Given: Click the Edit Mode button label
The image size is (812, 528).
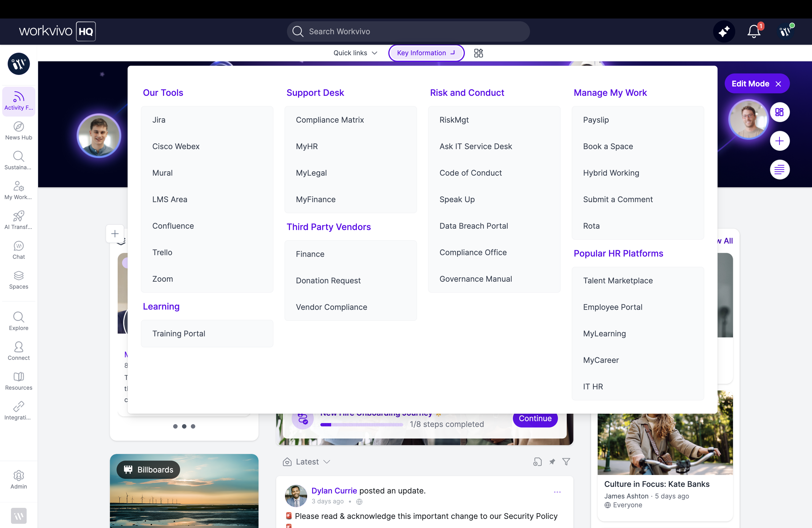Looking at the screenshot, I should (750, 84).
